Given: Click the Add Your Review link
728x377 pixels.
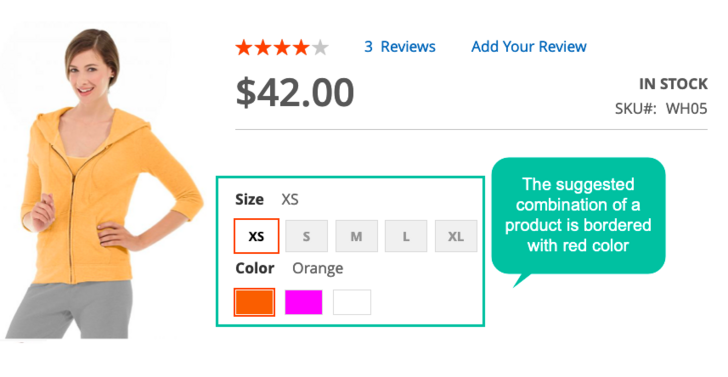Looking at the screenshot, I should point(529,46).
